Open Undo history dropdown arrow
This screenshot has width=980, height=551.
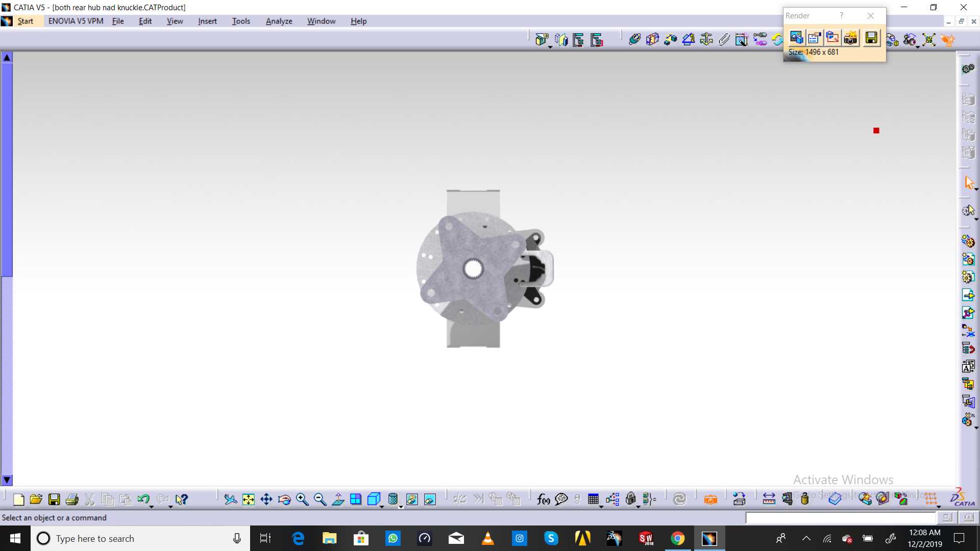tap(152, 506)
